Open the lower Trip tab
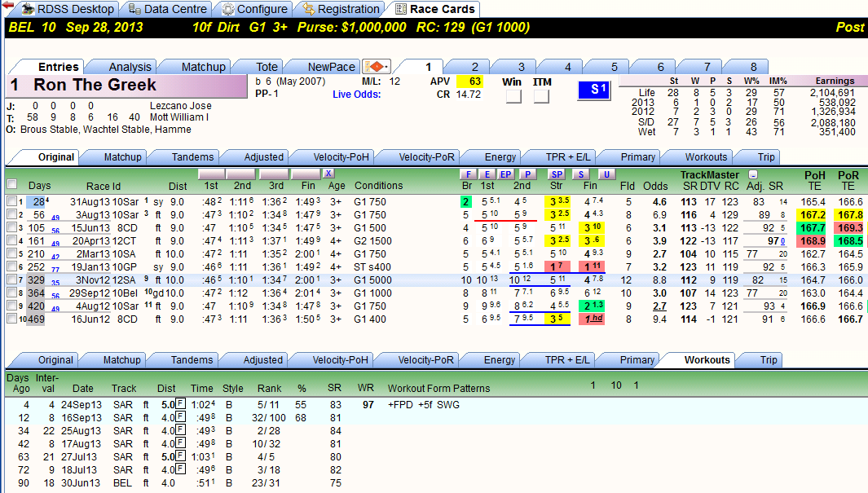The height and width of the screenshot is (493, 868). [x=769, y=360]
